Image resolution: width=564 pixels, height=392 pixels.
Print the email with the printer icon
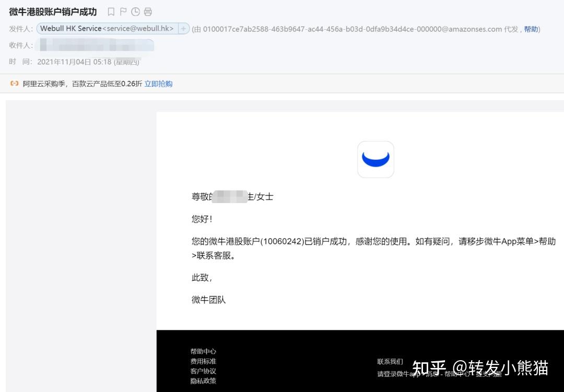tap(148, 11)
